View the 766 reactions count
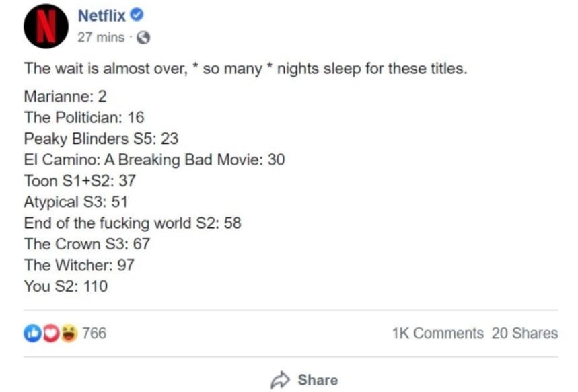This screenshot has width=578, height=392. 94,333
